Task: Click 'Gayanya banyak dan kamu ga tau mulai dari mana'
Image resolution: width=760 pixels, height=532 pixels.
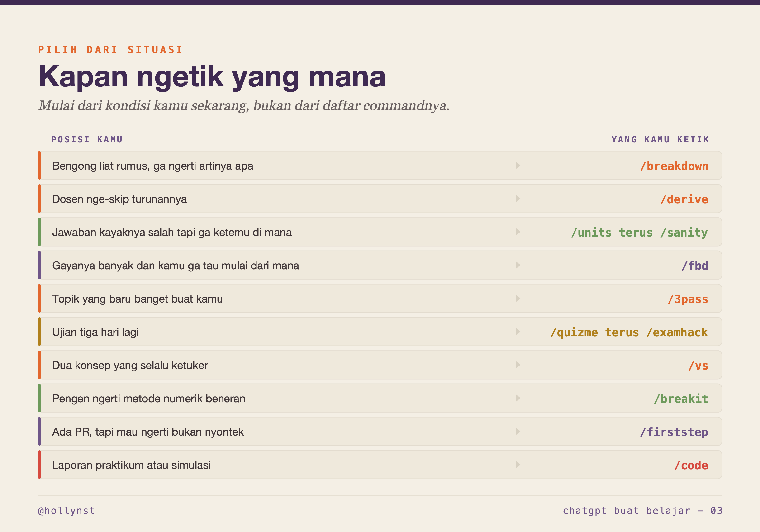Action: pyautogui.click(x=176, y=266)
